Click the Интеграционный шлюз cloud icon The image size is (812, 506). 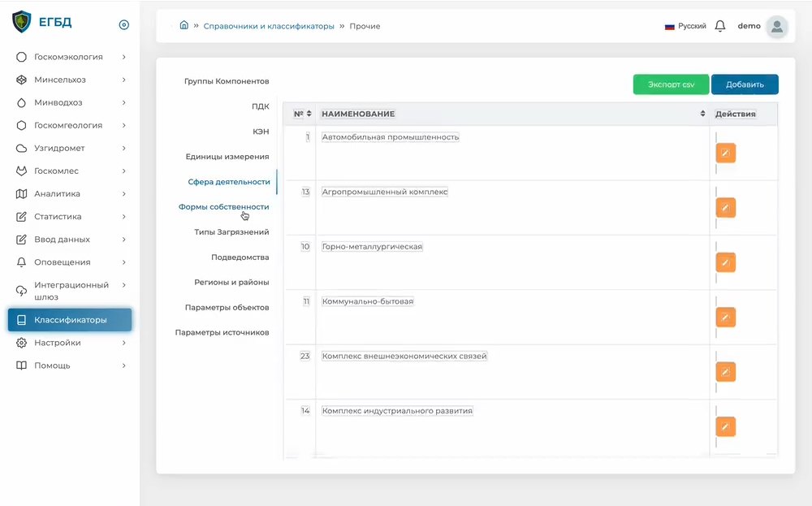click(x=21, y=291)
